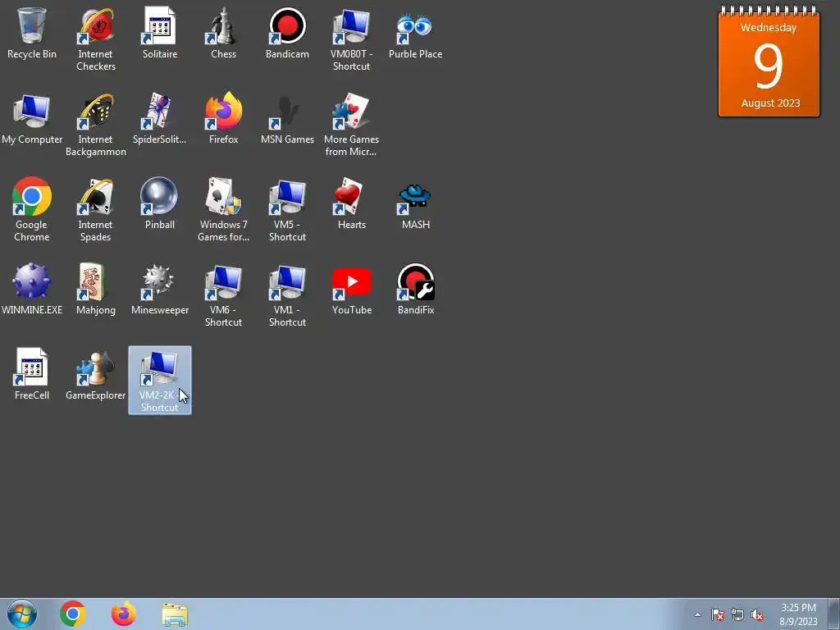Image resolution: width=840 pixels, height=630 pixels.
Task: Click the Show desktop button
Action: [x=834, y=614]
